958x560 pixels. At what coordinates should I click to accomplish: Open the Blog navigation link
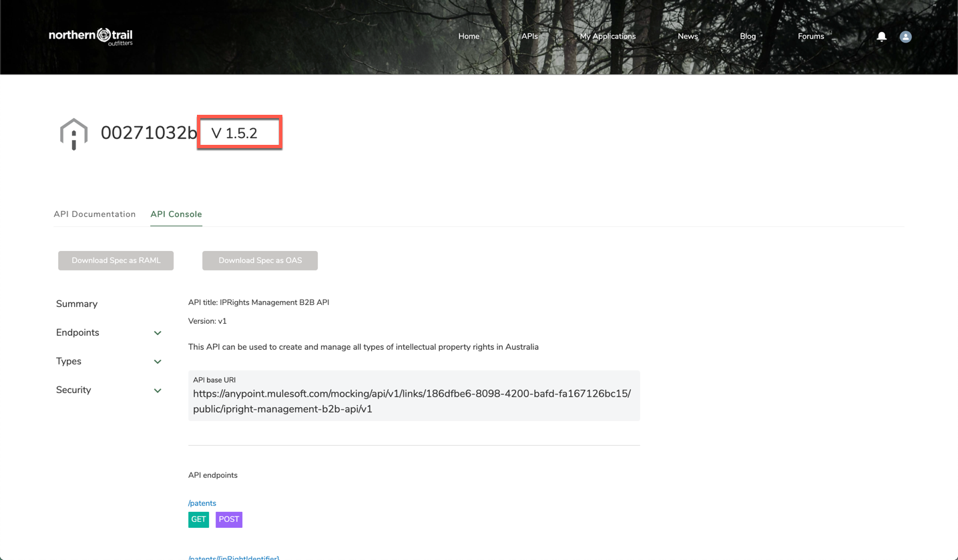(748, 37)
